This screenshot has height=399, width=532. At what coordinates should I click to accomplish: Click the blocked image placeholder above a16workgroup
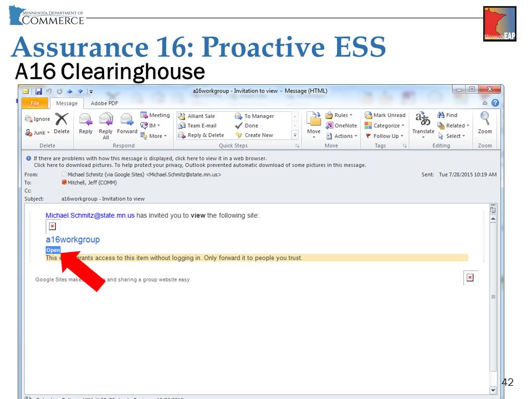(53, 226)
